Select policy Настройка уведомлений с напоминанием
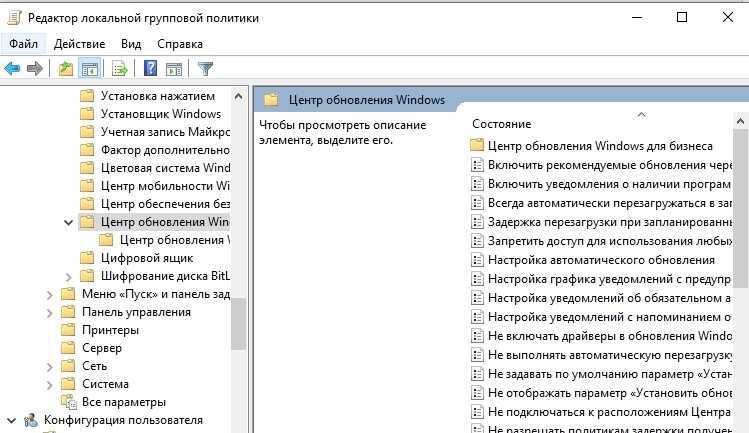The height and width of the screenshot is (433, 749). (x=609, y=317)
